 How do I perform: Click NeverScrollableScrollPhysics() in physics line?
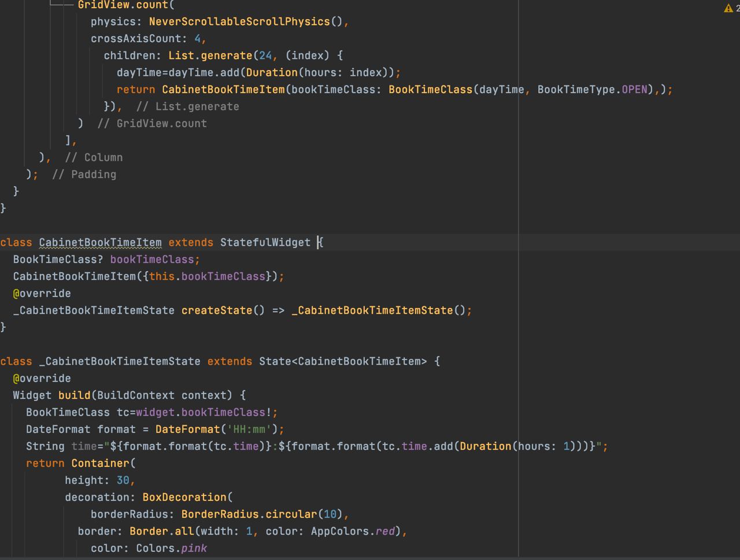(x=246, y=21)
